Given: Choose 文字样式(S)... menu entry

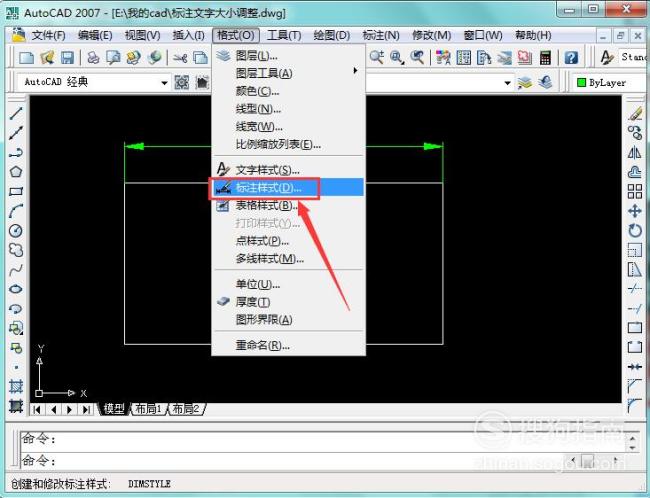Looking at the screenshot, I should click(x=288, y=170).
